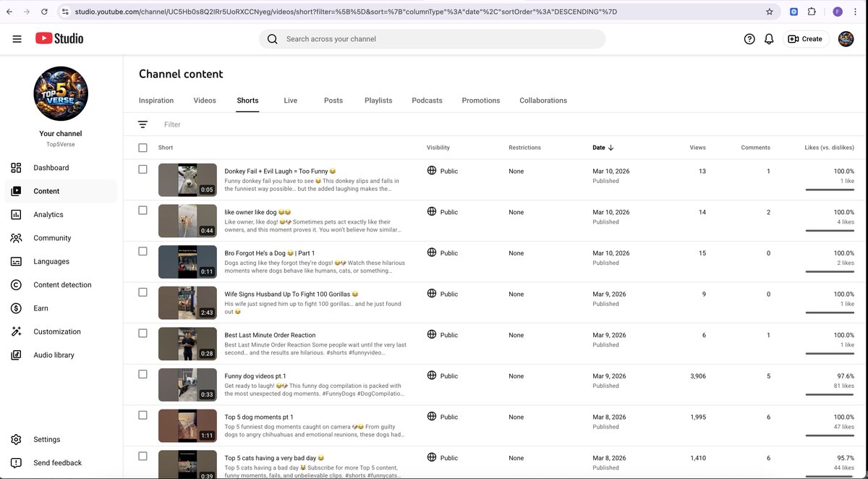
Task: Click likes bar for Funny dog videos pt.1
Action: (830, 394)
